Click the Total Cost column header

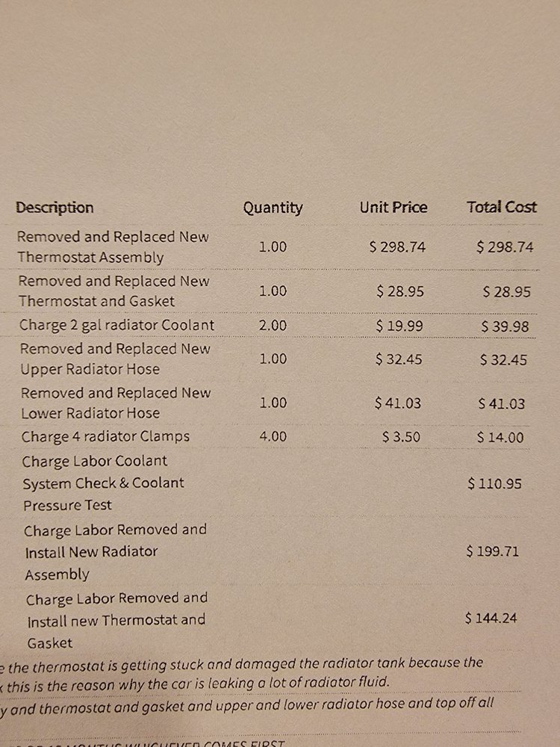click(502, 207)
